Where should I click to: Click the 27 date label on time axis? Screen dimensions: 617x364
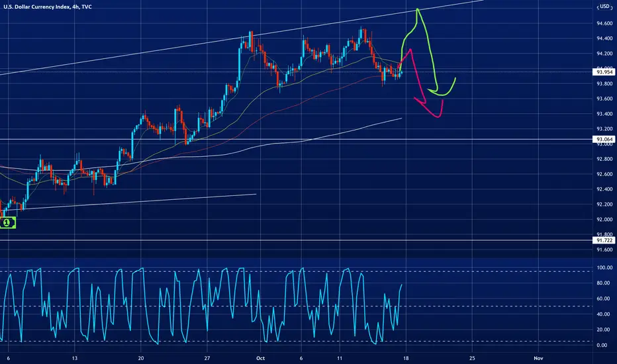tap(207, 358)
